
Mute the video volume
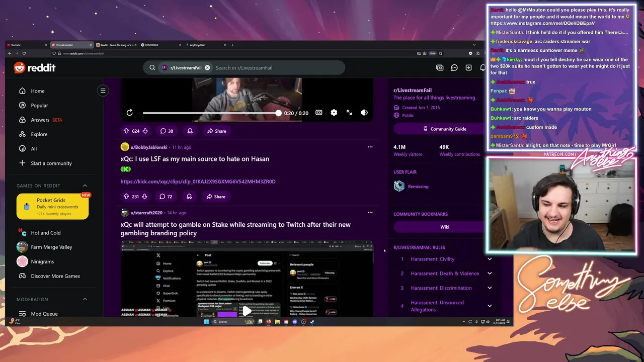click(x=364, y=113)
